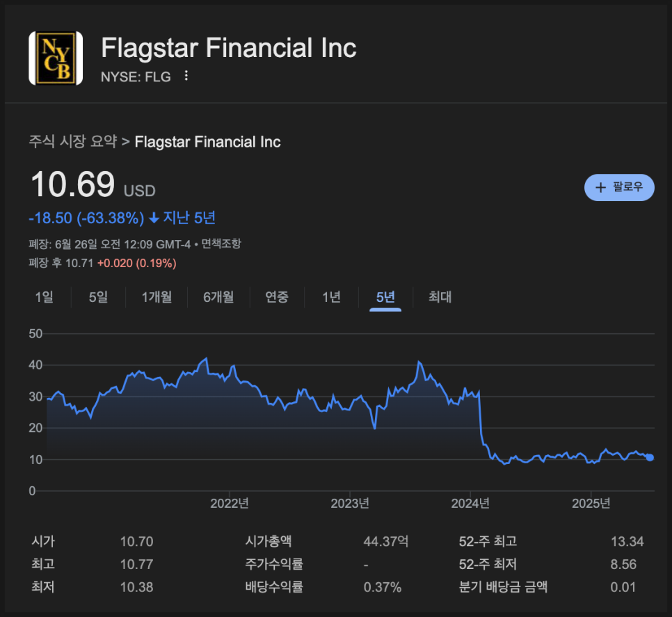
Task: Select the 1년 chart range tab
Action: pos(331,297)
